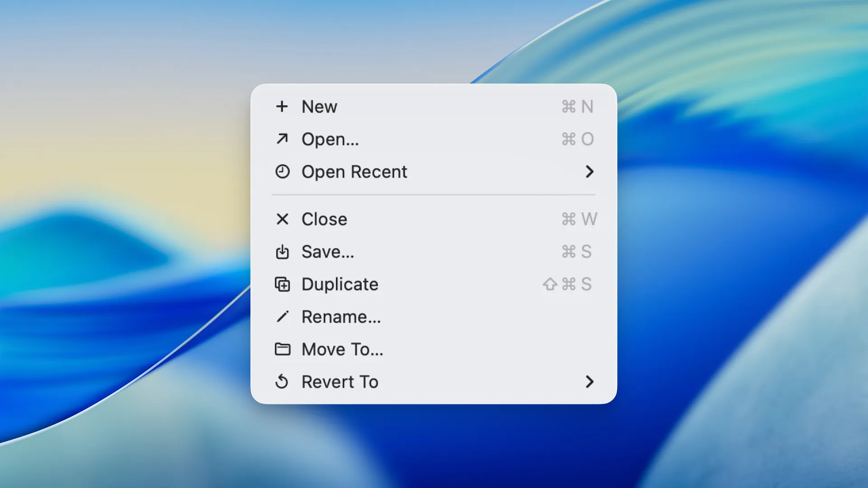Click the Duplicate overlapping squares icon
This screenshot has height=488, width=868.
(x=282, y=284)
